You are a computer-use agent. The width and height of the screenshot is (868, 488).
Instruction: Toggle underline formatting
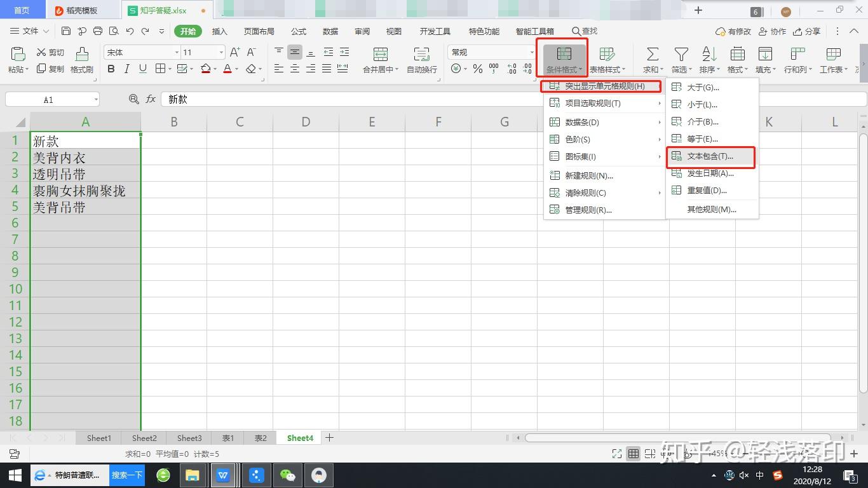click(x=142, y=69)
